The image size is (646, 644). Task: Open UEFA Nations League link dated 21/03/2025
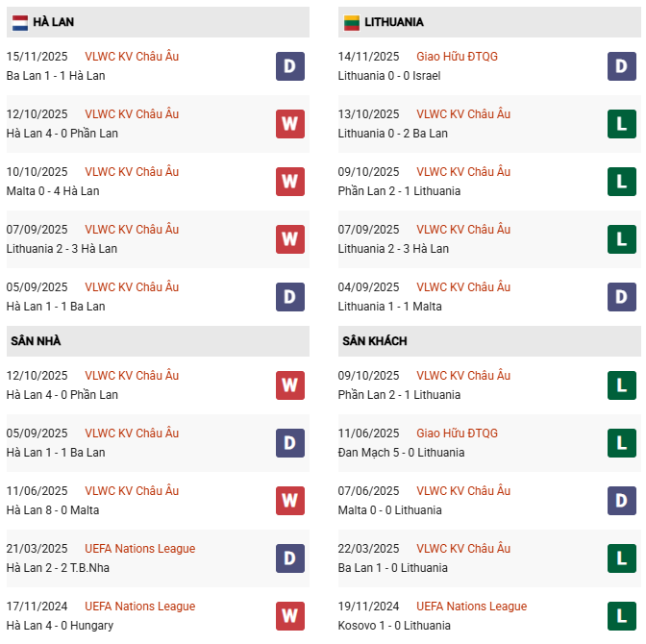point(139,549)
